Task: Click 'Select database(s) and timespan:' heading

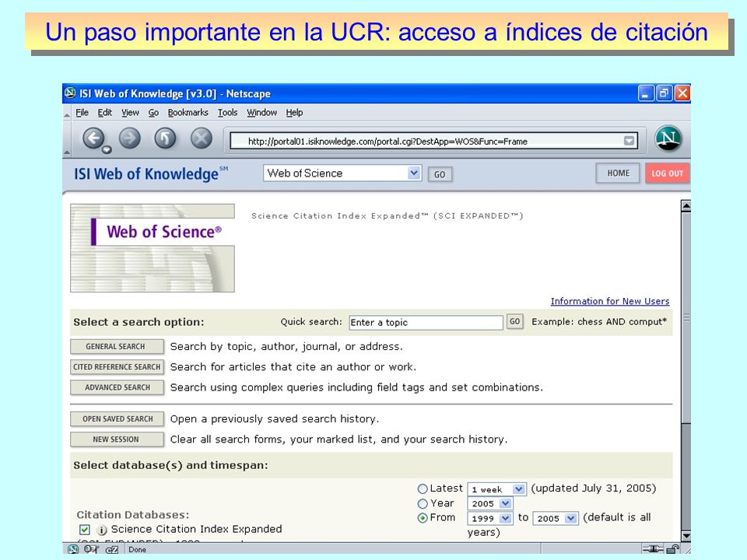Action: click(170, 465)
